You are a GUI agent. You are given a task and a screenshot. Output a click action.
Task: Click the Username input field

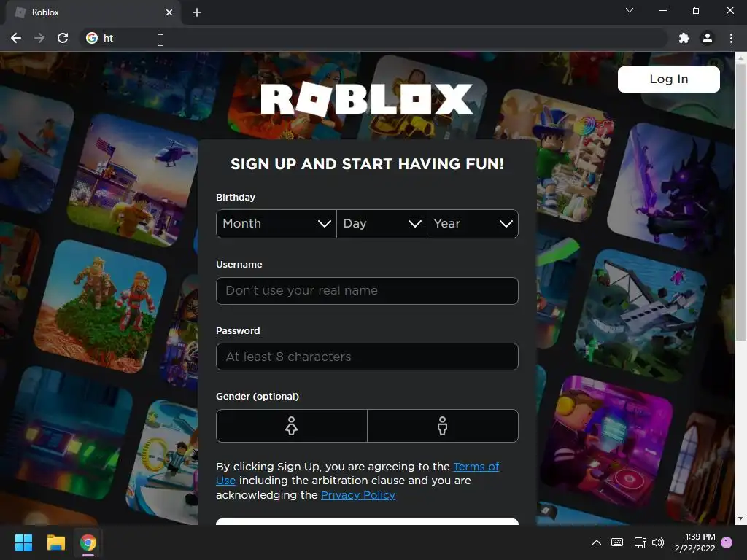(367, 290)
